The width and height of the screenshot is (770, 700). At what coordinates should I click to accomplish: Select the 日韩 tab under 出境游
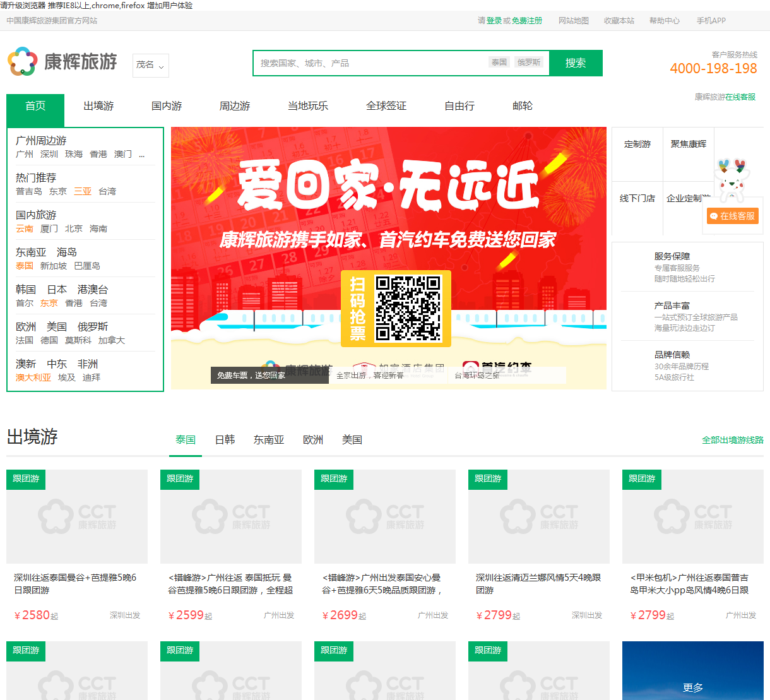tap(225, 440)
